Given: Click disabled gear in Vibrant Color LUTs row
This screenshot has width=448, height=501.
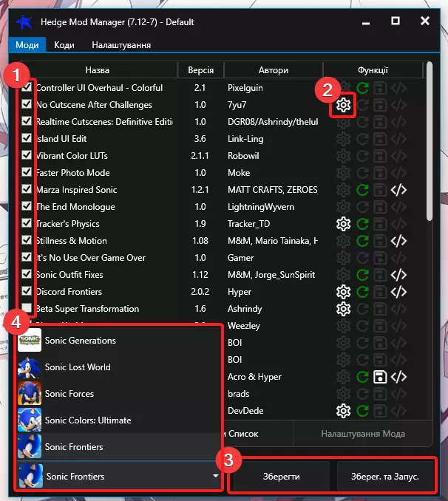Looking at the screenshot, I should [x=343, y=156].
